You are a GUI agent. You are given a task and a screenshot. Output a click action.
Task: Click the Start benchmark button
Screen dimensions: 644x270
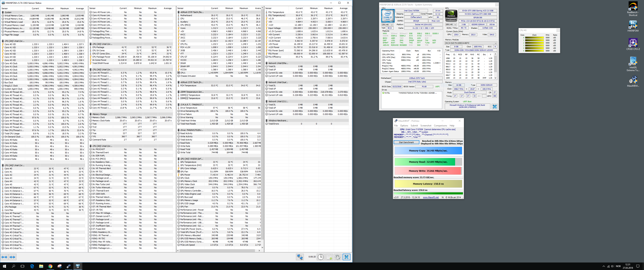(x=406, y=142)
